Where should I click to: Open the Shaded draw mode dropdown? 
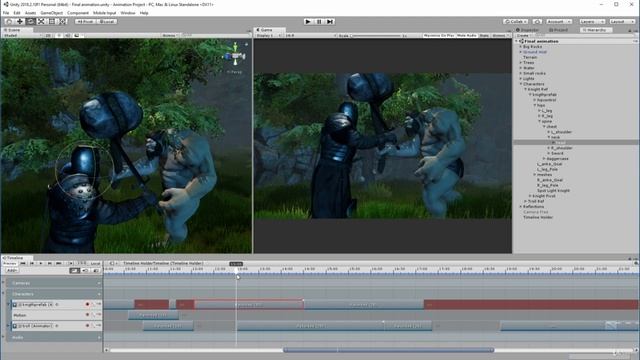(22, 36)
